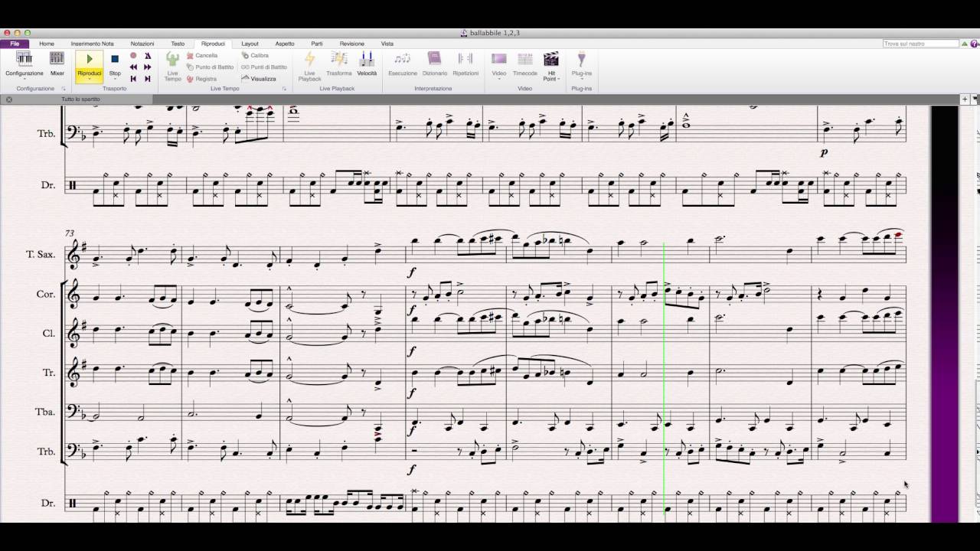Open a new tab with the plus button
This screenshot has height=551, width=980.
pyautogui.click(x=965, y=99)
